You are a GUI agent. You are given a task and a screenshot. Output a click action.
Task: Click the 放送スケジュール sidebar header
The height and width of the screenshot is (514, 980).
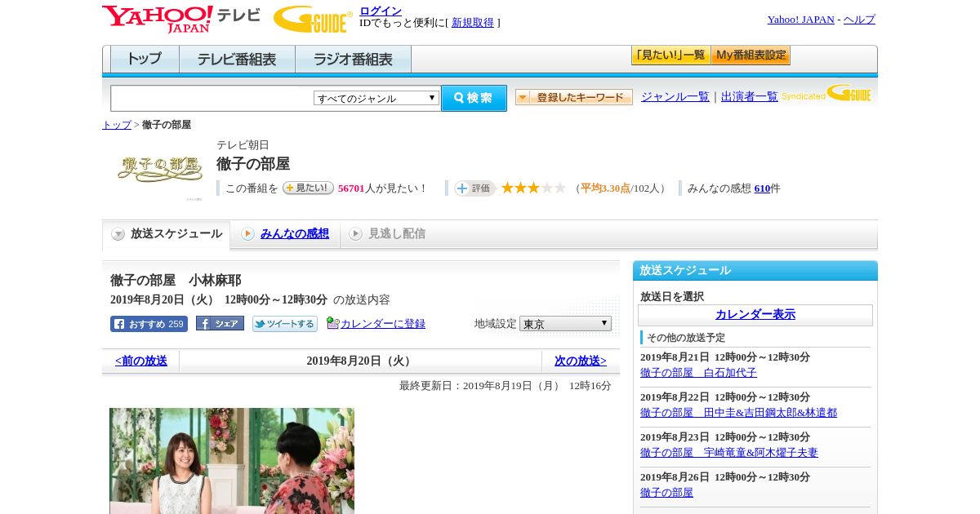point(755,271)
